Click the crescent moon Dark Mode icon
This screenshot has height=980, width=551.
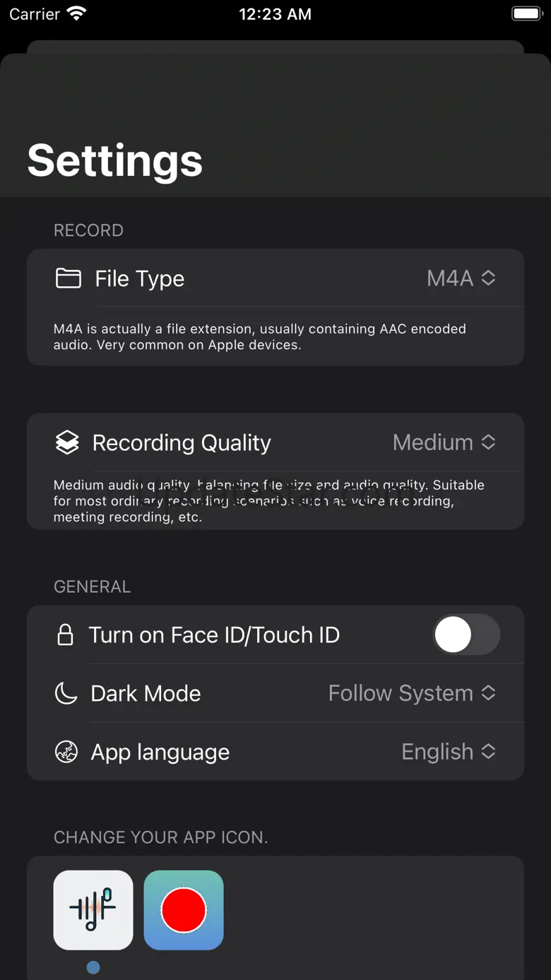tap(66, 693)
